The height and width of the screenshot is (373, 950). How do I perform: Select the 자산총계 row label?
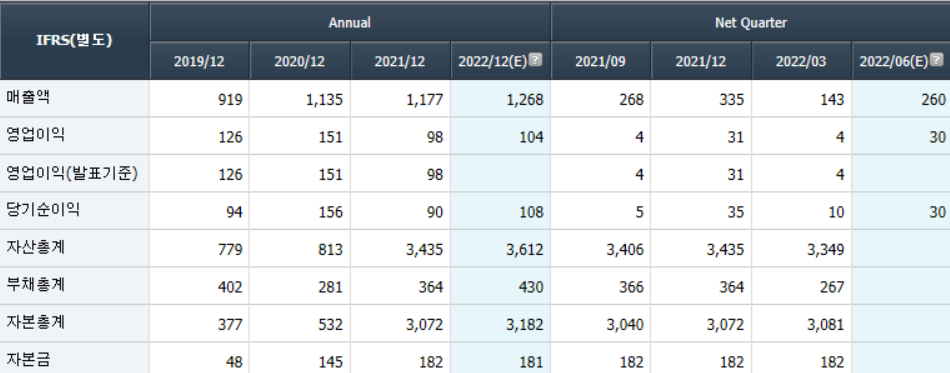35,248
